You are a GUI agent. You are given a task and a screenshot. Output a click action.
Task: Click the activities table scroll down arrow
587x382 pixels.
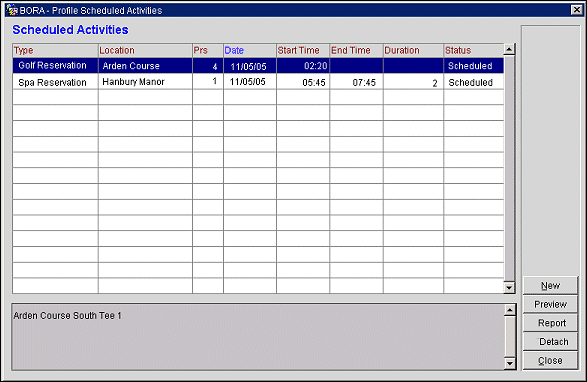[x=509, y=288]
